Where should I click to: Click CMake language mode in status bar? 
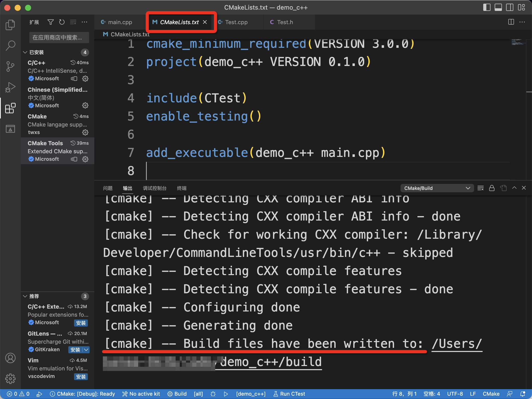(x=491, y=394)
